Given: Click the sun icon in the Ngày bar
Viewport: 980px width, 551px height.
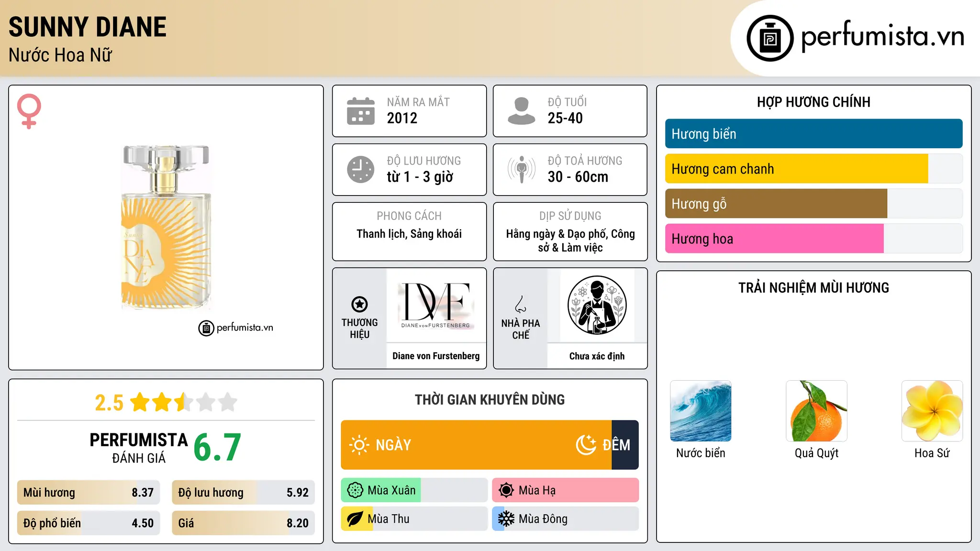Looking at the screenshot, I should (359, 445).
